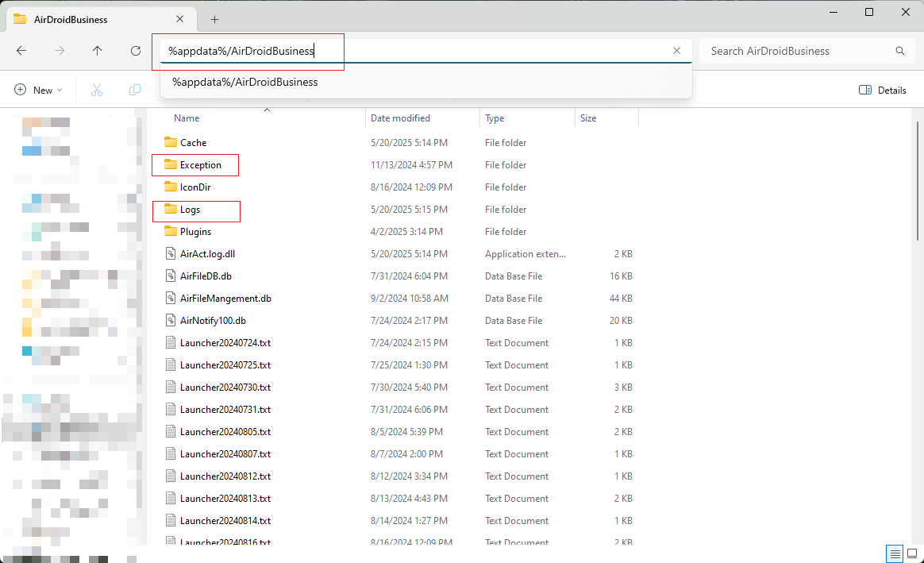
Task: Click the search magnifier icon
Action: 900,51
